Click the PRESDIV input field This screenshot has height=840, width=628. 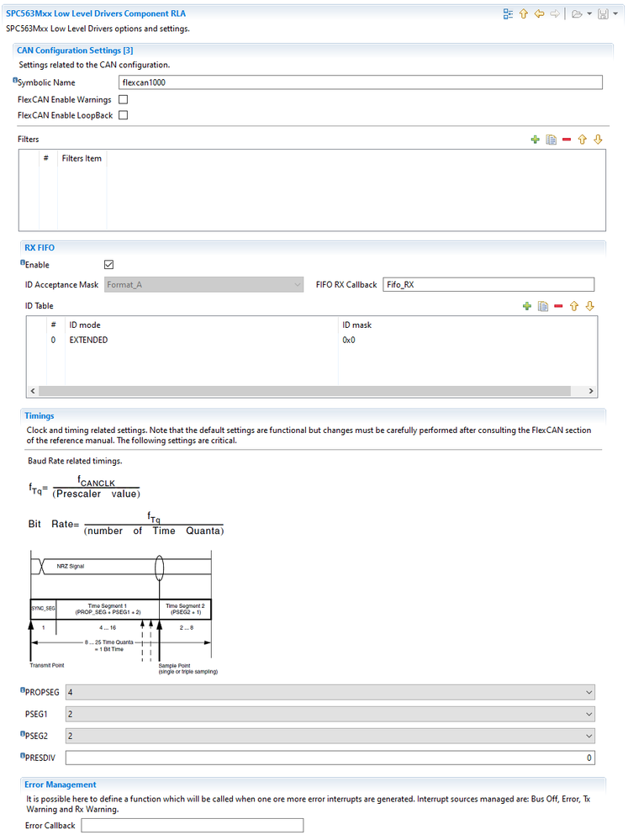(x=330, y=758)
